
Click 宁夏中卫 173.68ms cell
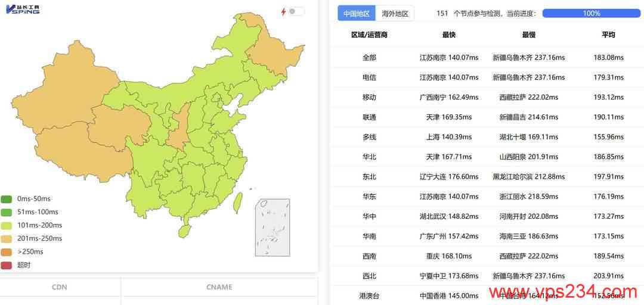(x=449, y=276)
